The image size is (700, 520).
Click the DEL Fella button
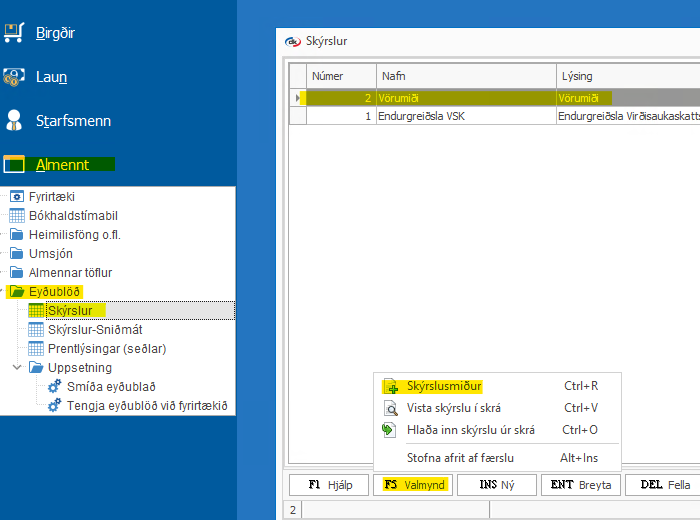point(664,484)
